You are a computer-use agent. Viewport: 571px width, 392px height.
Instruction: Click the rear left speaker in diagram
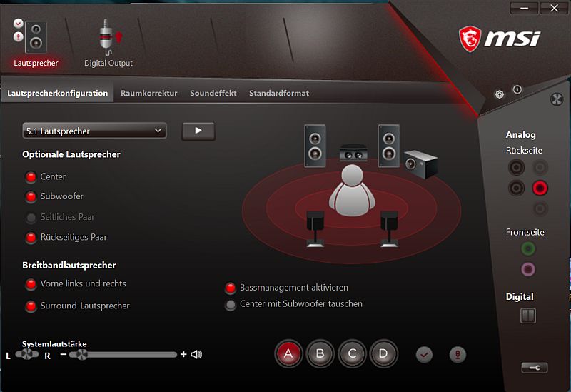coord(315,229)
